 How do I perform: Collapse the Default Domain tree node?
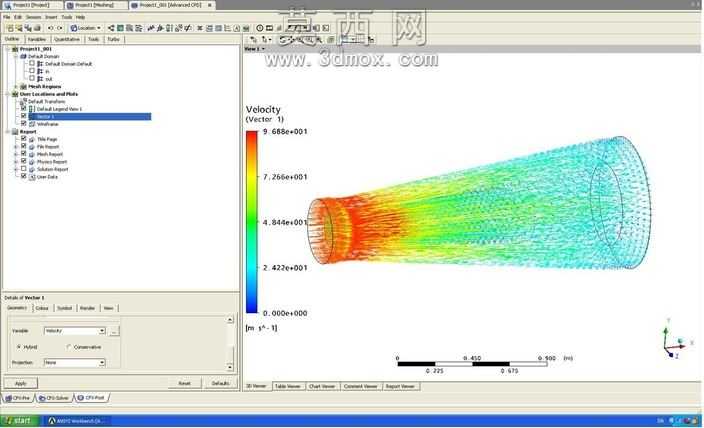click(x=16, y=56)
